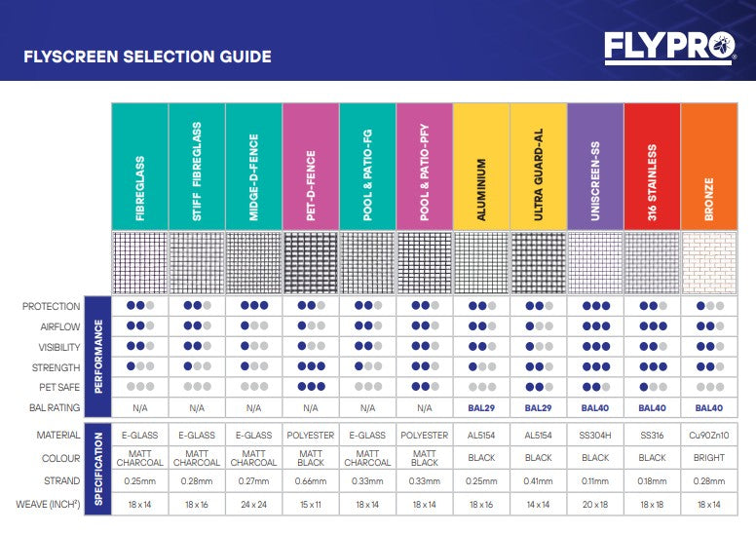Select the orange Bronze column header

click(708, 165)
